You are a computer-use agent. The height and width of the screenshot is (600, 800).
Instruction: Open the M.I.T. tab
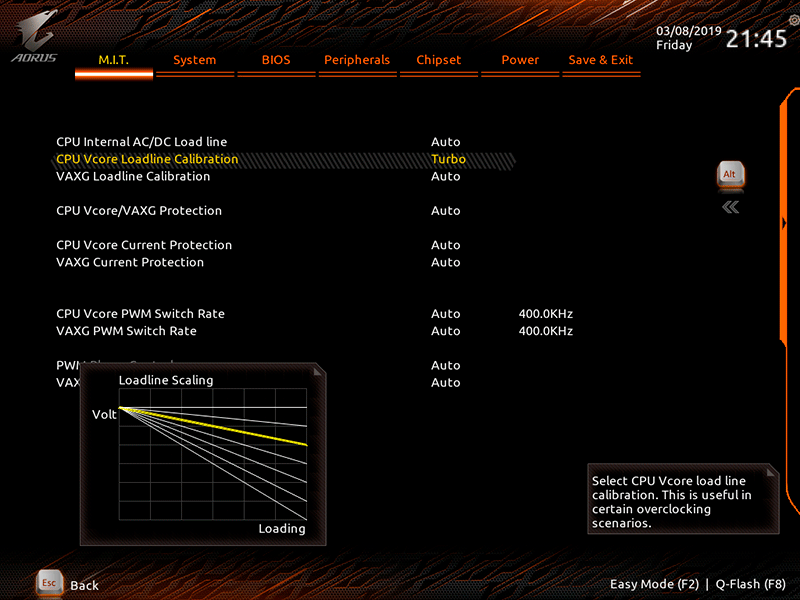tap(114, 60)
